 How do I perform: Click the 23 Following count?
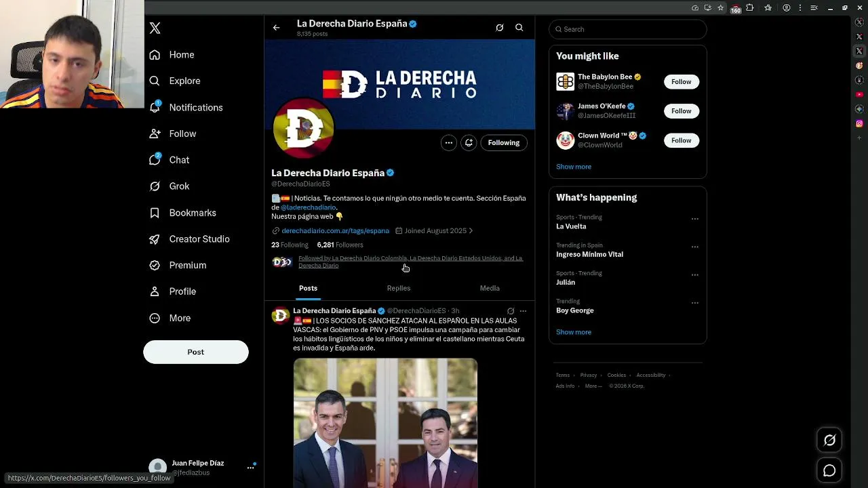pos(290,245)
